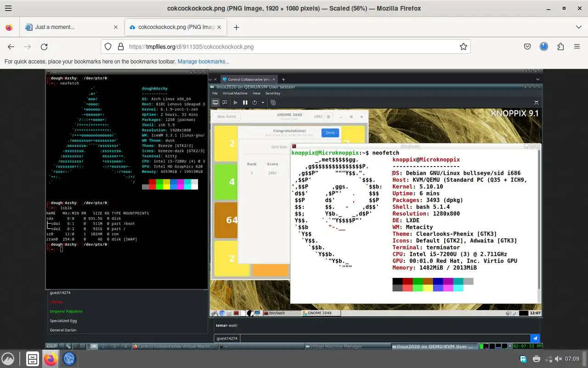This screenshot has width=588, height=368.
Task: Switch to the "Just a moment..." tab
Action: pyautogui.click(x=72, y=27)
